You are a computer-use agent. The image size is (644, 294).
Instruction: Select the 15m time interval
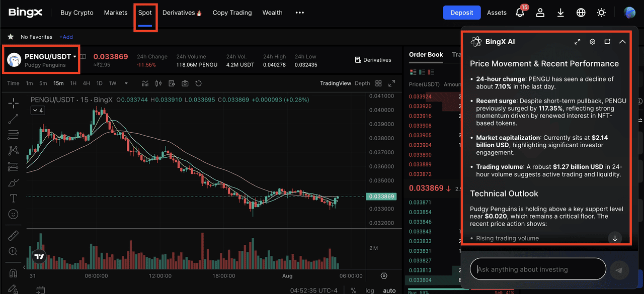point(58,83)
